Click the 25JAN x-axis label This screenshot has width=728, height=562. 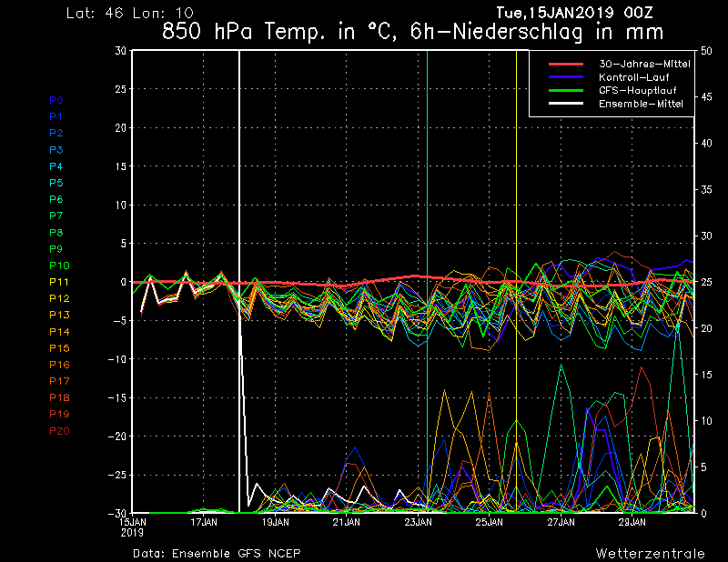(490, 523)
